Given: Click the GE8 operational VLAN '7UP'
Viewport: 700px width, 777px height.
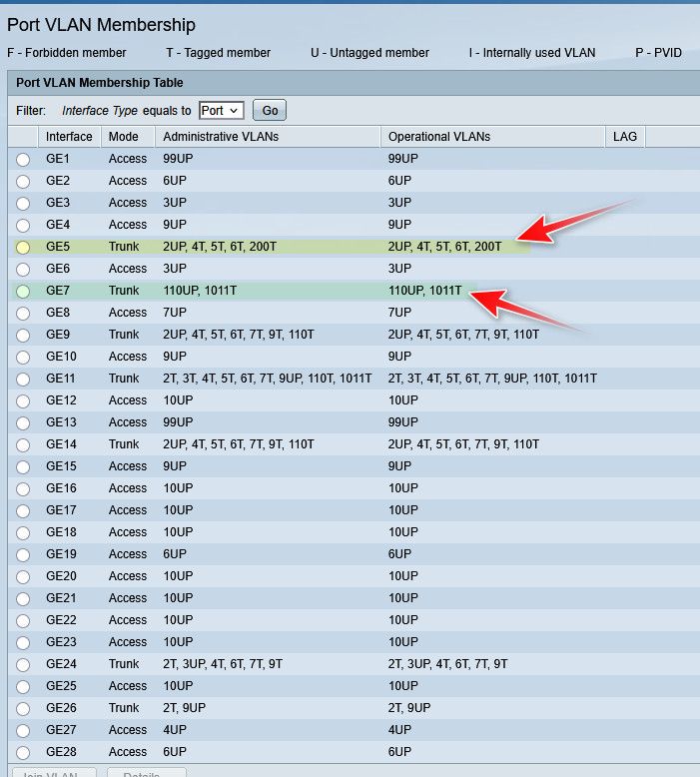Looking at the screenshot, I should coord(399,313).
